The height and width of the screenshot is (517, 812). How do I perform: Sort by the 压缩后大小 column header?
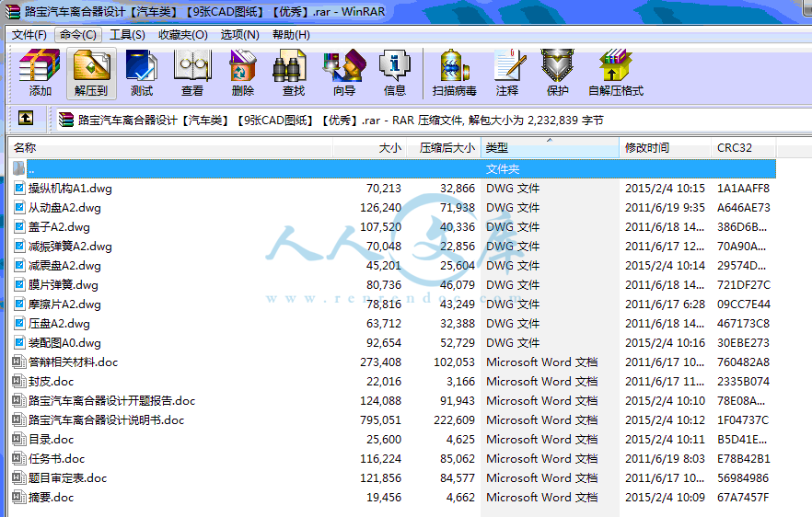click(x=444, y=148)
